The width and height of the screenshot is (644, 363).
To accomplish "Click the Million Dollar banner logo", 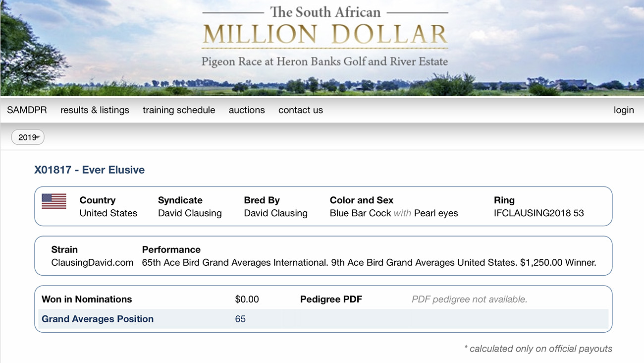I will point(324,36).
